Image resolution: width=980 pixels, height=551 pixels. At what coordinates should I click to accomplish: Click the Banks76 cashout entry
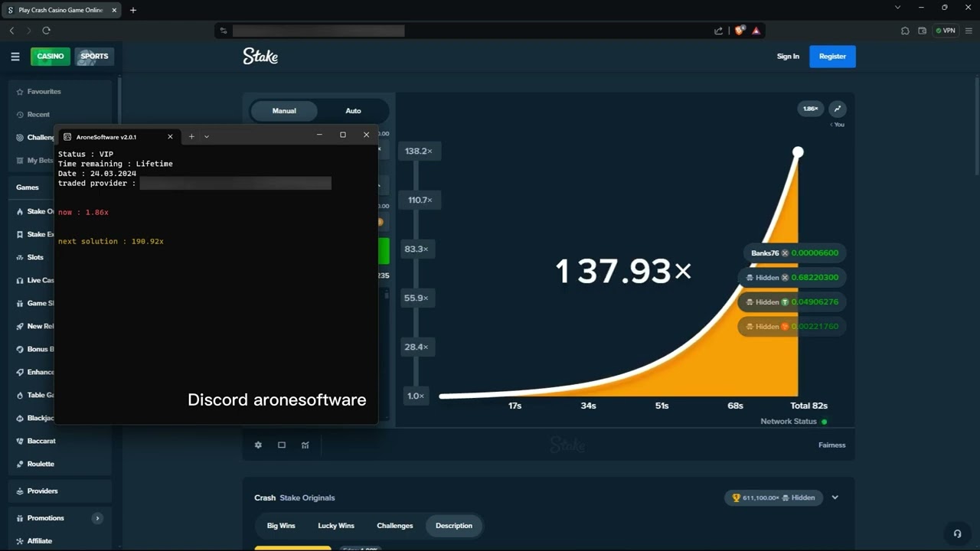click(x=794, y=253)
